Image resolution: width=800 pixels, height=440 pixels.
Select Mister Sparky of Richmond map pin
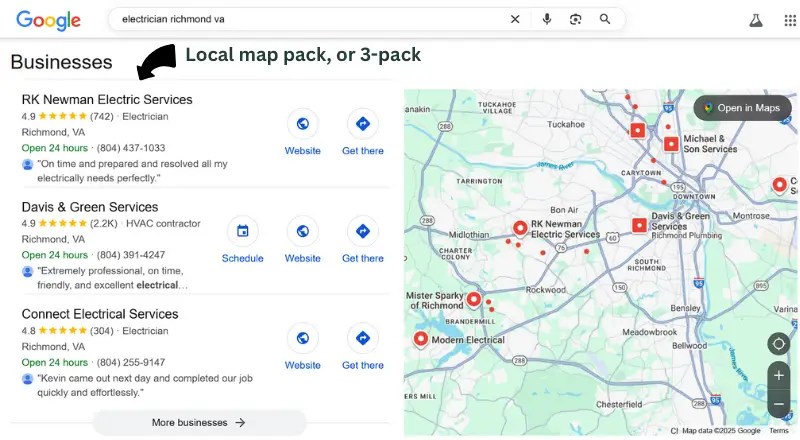tap(473, 300)
